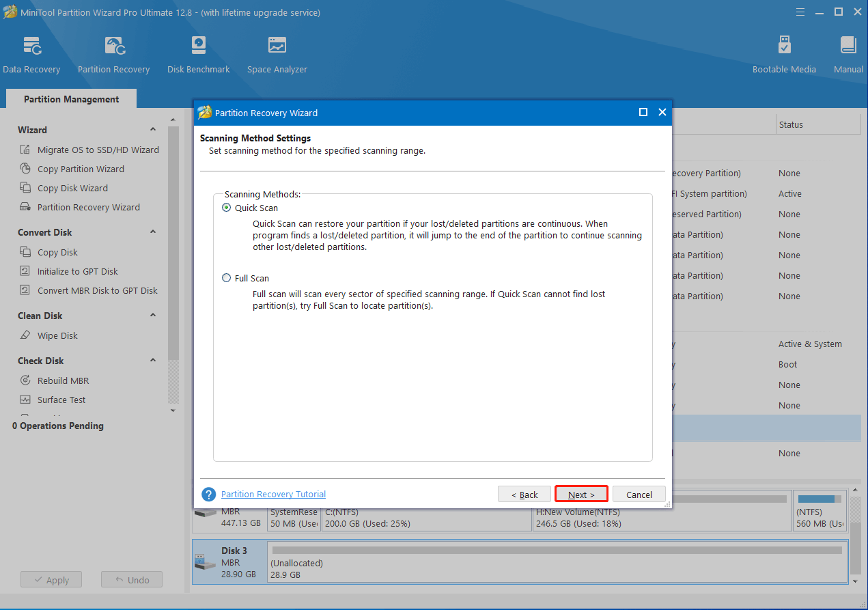The height and width of the screenshot is (610, 868).
Task: Select Surface Test in Check Disk
Action: 61,400
